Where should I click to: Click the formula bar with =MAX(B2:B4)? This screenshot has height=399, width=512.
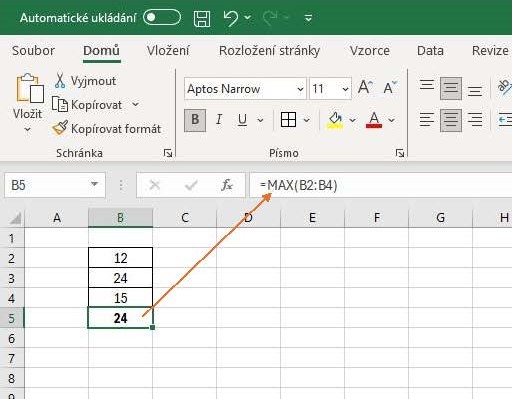pos(381,185)
